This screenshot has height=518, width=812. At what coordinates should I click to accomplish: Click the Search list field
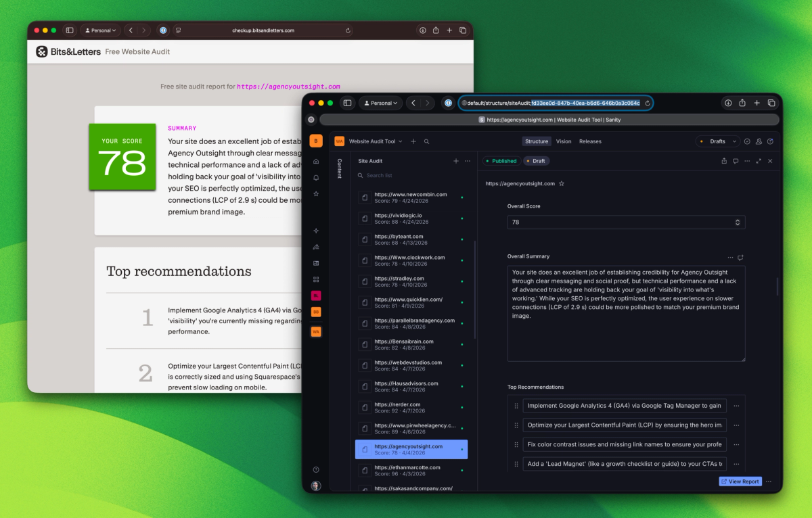[x=413, y=175]
